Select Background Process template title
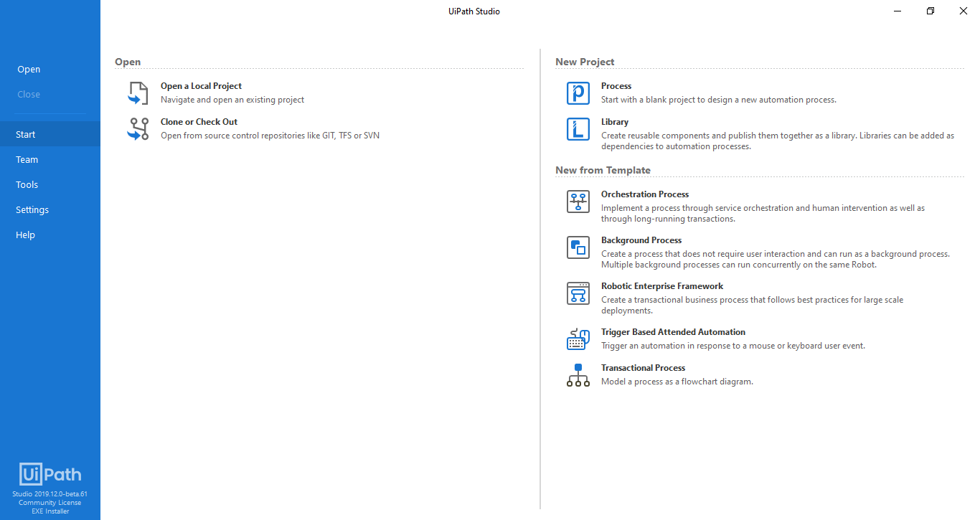980x520 pixels. coord(641,240)
